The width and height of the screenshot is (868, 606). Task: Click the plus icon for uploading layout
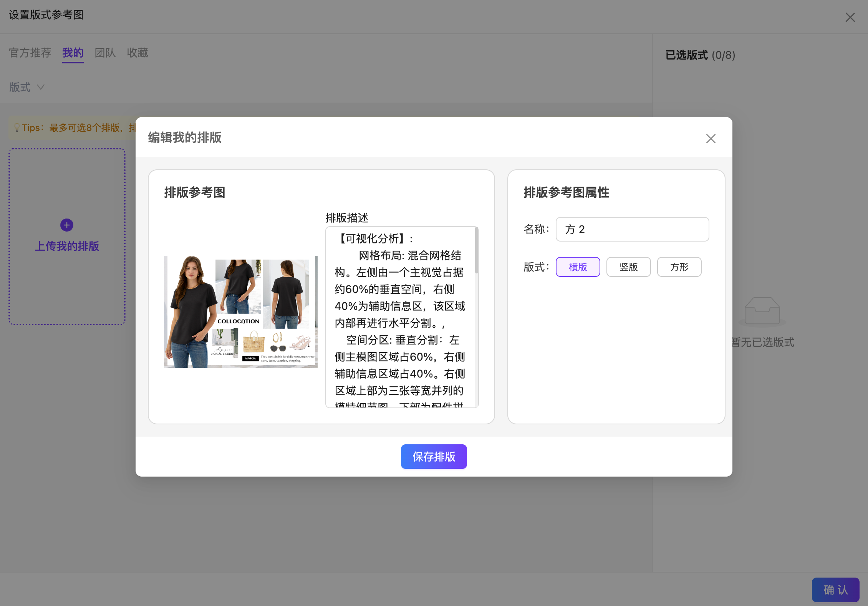67,225
